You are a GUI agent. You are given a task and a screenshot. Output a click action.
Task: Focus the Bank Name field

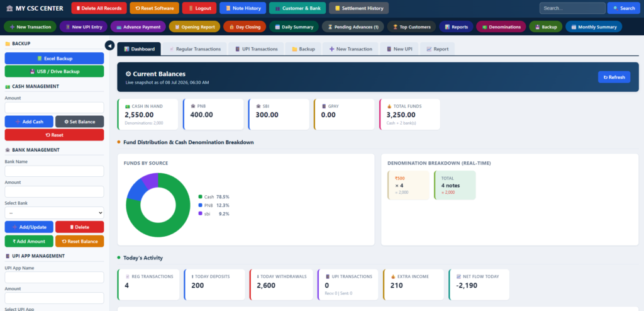pos(54,171)
